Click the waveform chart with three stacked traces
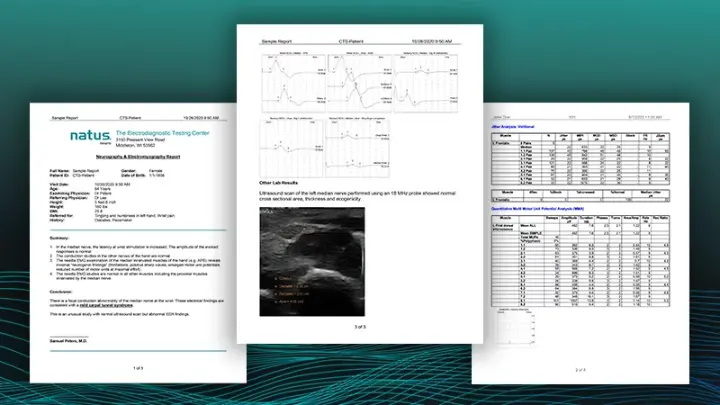720x405 pixels. click(x=360, y=83)
